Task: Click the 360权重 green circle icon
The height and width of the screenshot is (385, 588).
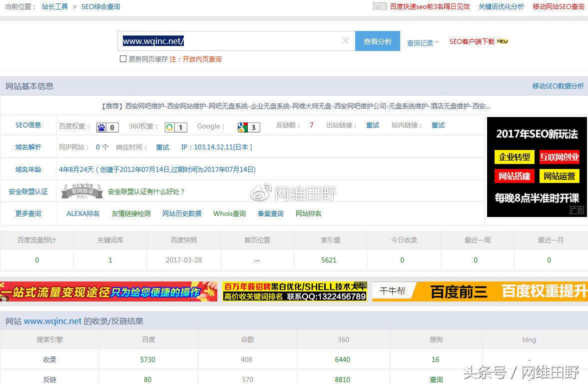Action: point(170,127)
